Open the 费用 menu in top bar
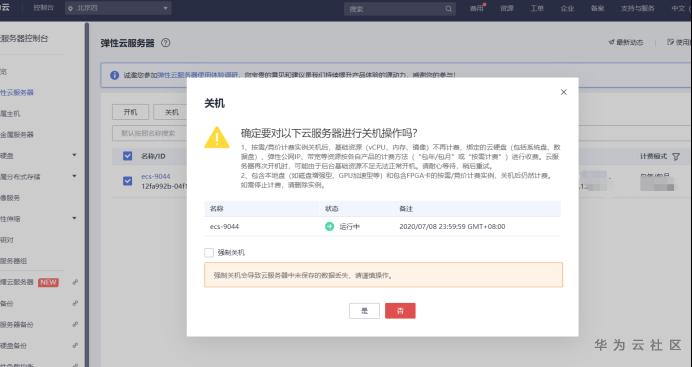Screen dimensions: 692x367 tap(476, 8)
